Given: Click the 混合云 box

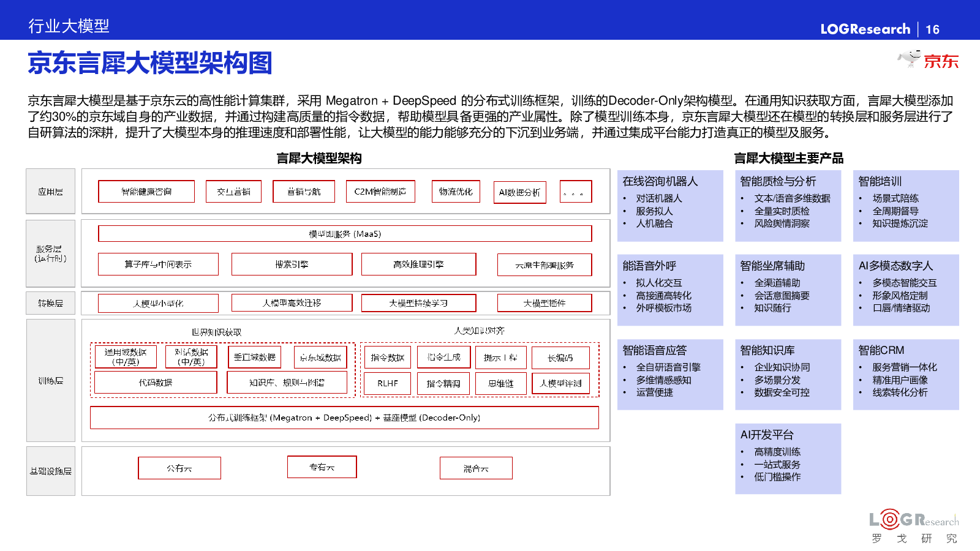Looking at the screenshot, I should point(476,468).
